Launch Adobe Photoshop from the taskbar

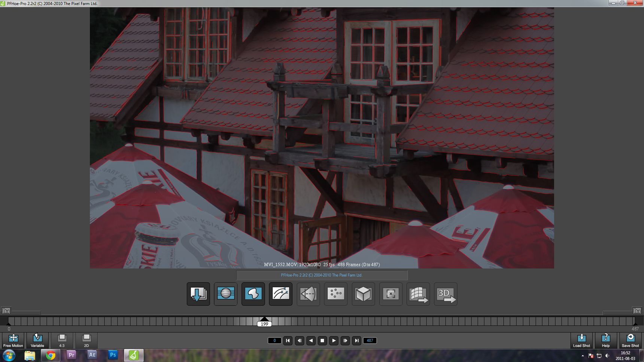click(113, 355)
